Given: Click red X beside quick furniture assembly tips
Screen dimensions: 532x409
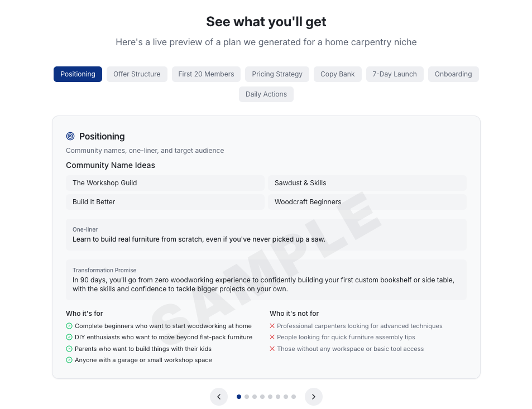Looking at the screenshot, I should 272,337.
